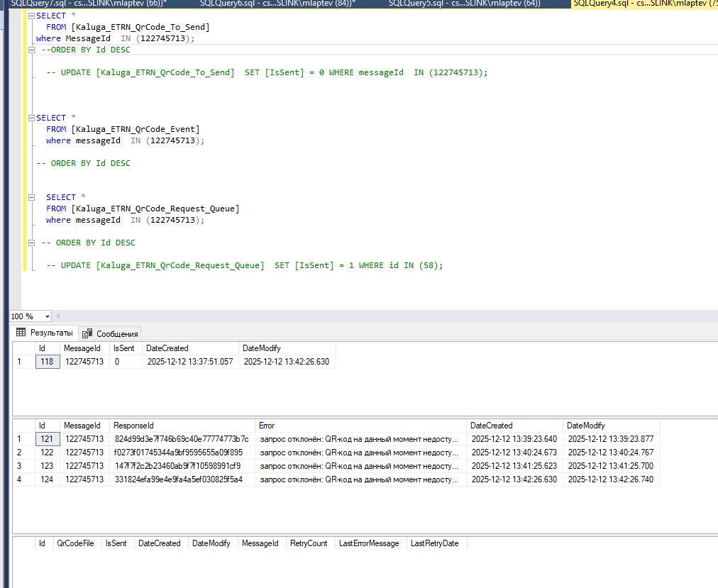This screenshot has width=718, height=588.
Task: Open the 100 % zoom dropdown
Action: (x=47, y=316)
